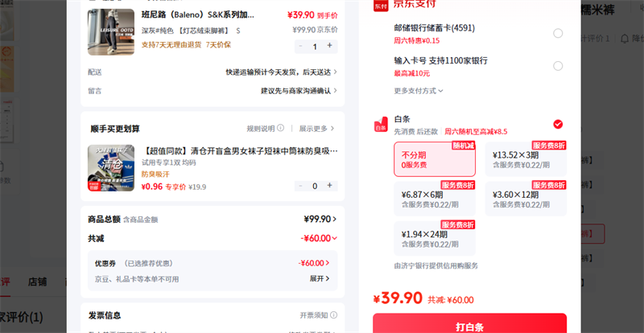Increase Baleno pants quantity with plus
Viewport: 644px width, 333px height.
(329, 46)
